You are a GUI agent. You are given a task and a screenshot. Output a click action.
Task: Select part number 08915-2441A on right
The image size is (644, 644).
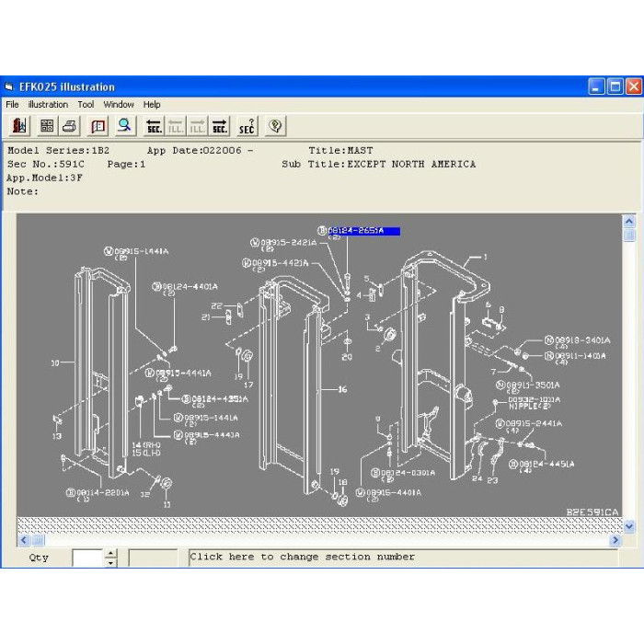534,423
